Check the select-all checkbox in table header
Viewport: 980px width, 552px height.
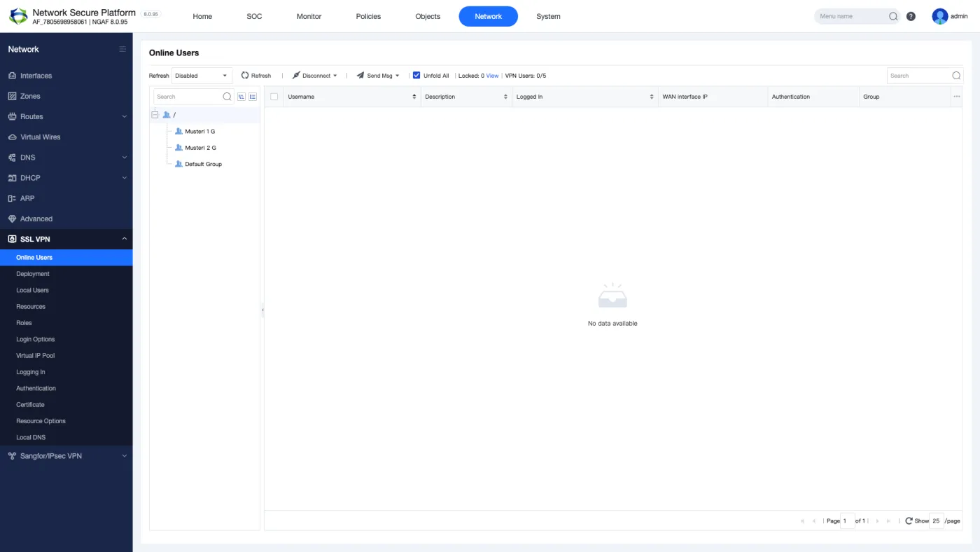coord(274,97)
